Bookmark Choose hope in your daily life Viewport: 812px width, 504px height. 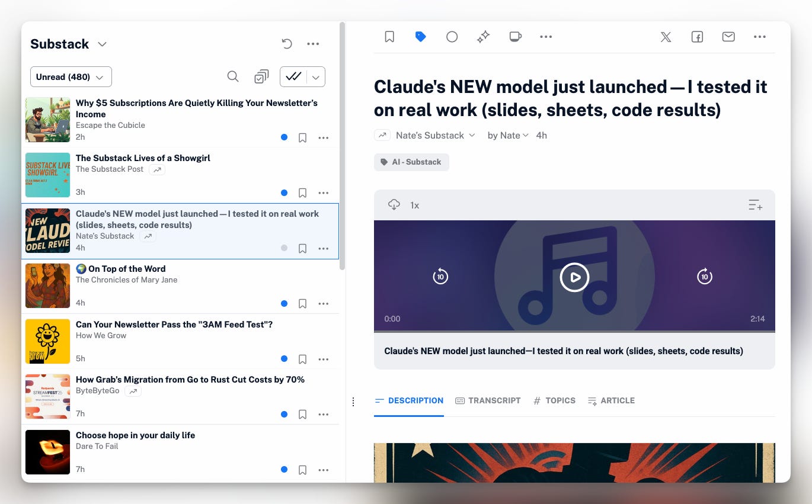(302, 470)
